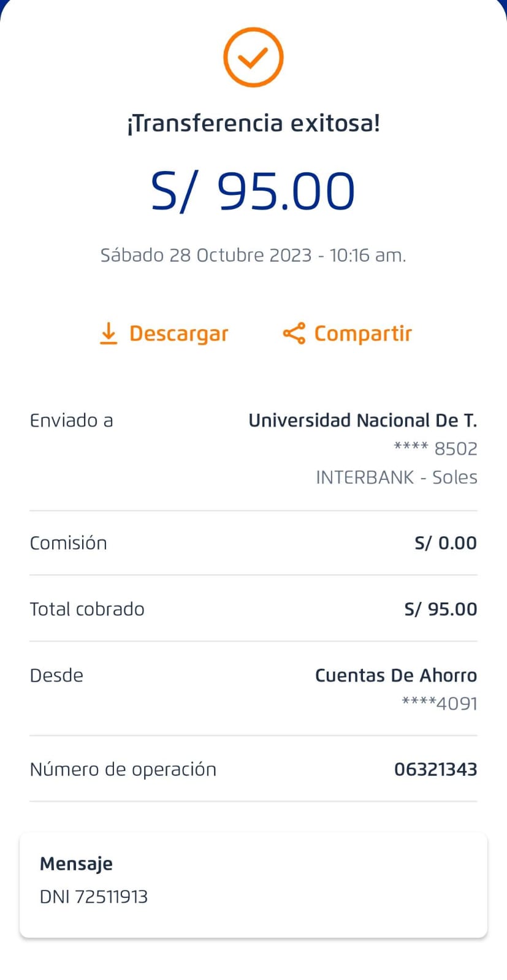Click the operation number 06321343
This screenshot has width=507, height=980.
[435, 769]
